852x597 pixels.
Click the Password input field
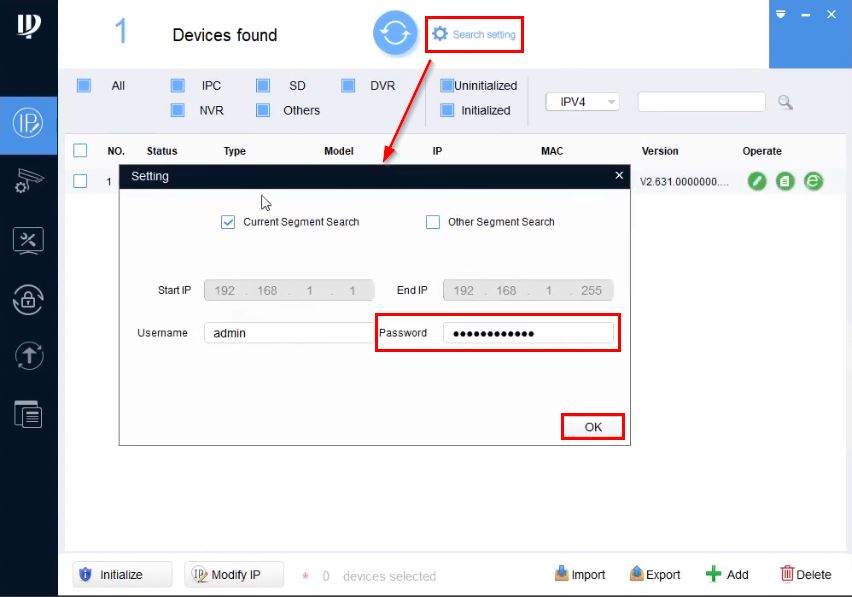(528, 333)
